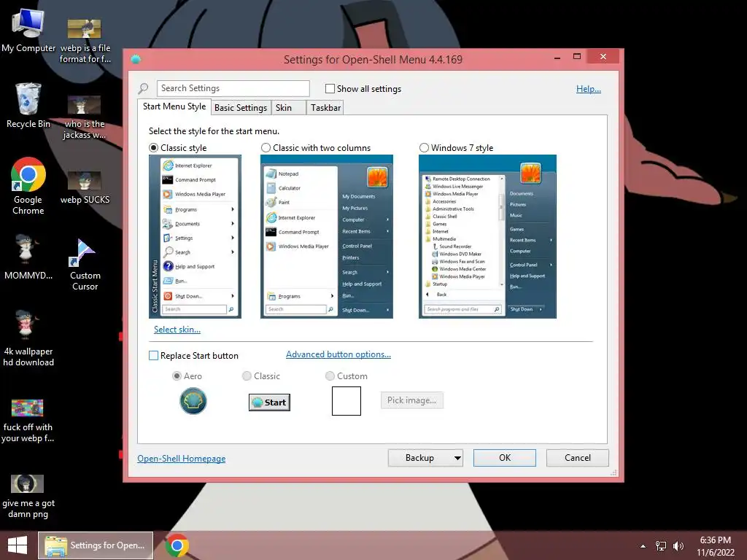The width and height of the screenshot is (747, 560).
Task: Click the Select skin... link
Action: pyautogui.click(x=177, y=330)
